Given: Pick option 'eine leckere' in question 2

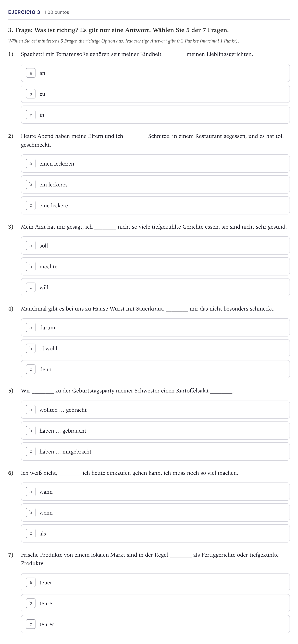Looking at the screenshot, I should (x=155, y=205).
